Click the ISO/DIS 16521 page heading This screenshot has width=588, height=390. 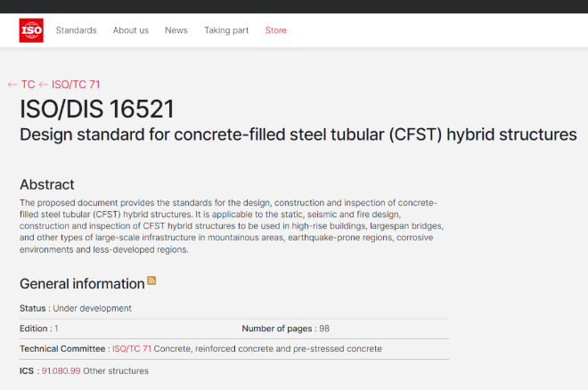pos(97,110)
